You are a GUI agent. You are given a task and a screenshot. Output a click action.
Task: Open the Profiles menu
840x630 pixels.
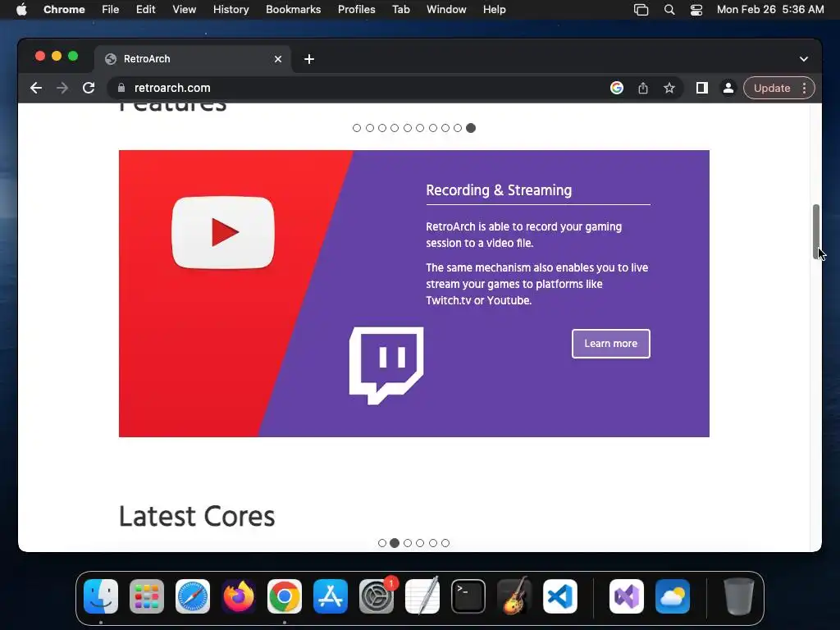[356, 10]
